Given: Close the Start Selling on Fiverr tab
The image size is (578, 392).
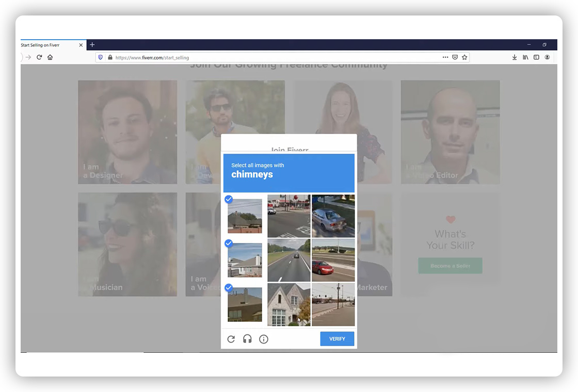Looking at the screenshot, I should pyautogui.click(x=81, y=45).
